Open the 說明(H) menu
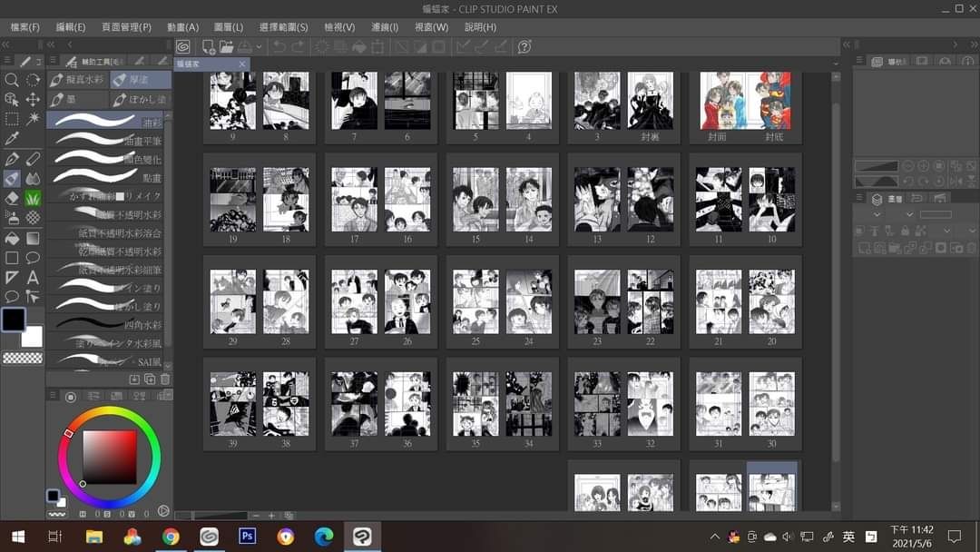The width and height of the screenshot is (980, 552). coord(480,27)
